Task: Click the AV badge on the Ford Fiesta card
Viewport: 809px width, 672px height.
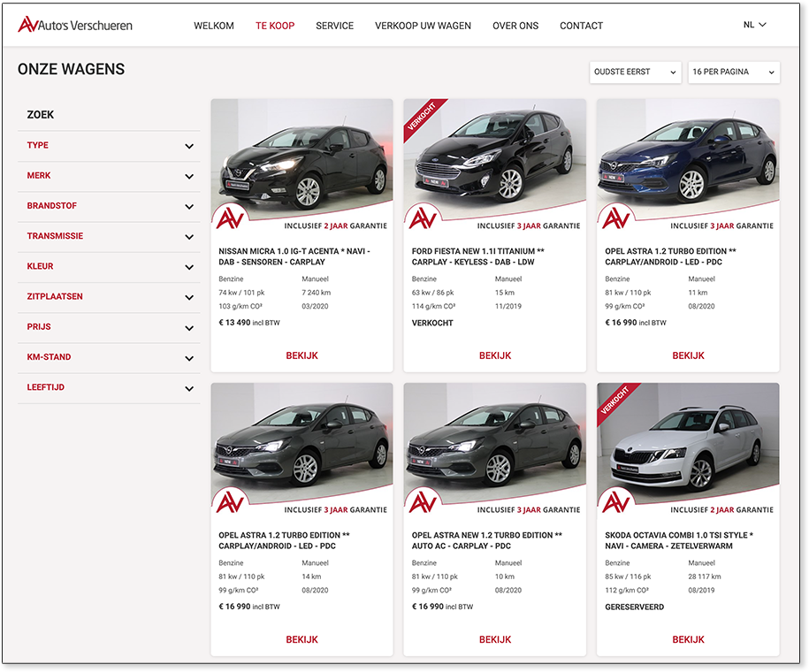Action: click(x=424, y=218)
